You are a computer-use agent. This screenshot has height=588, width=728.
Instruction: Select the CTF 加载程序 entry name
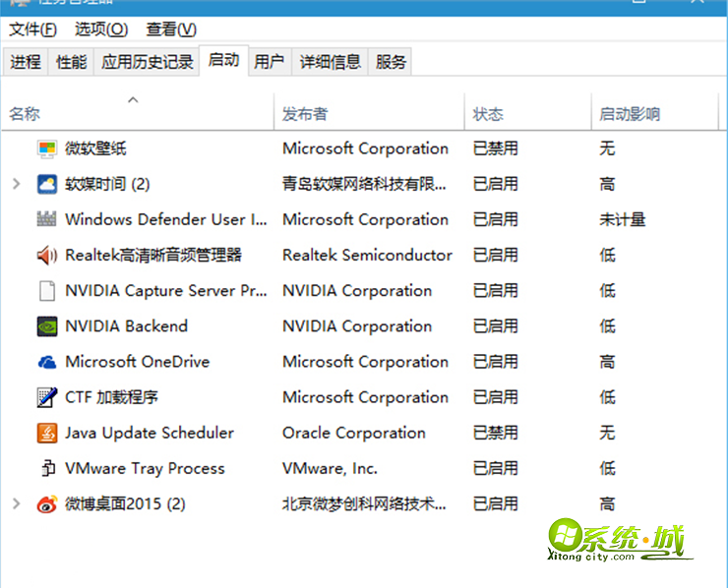click(x=111, y=397)
